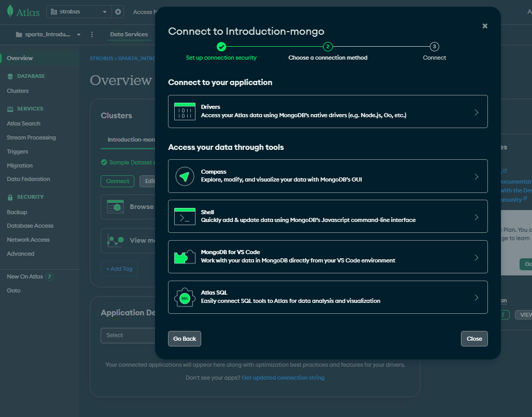Open the Compass option chevron
Image resolution: width=532 pixels, height=417 pixels.
(477, 177)
